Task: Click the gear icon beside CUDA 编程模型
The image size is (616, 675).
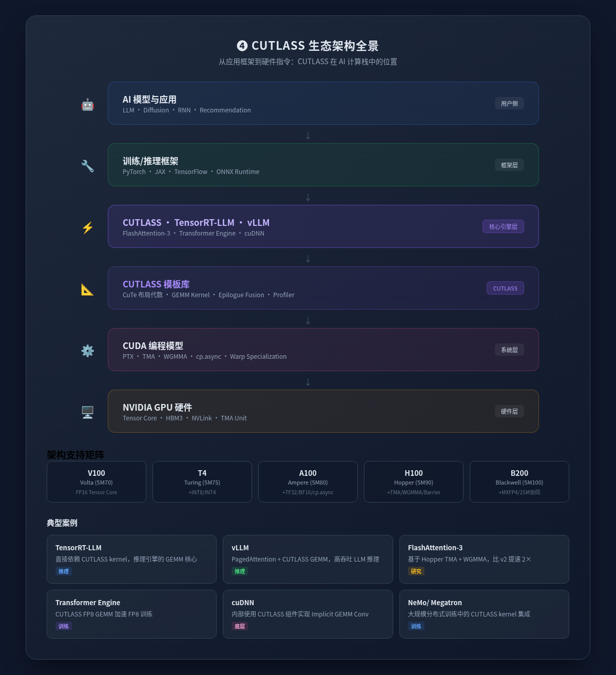Action: pos(88,351)
